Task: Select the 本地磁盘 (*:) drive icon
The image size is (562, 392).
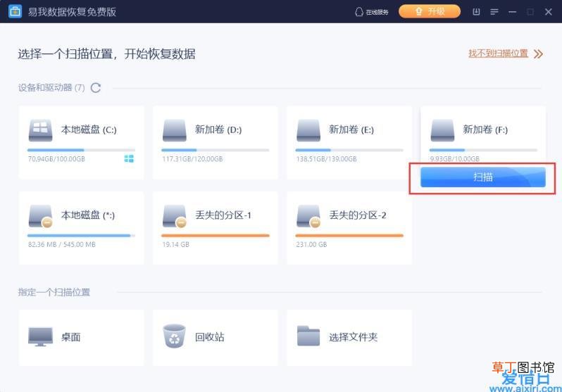Action: [41, 216]
